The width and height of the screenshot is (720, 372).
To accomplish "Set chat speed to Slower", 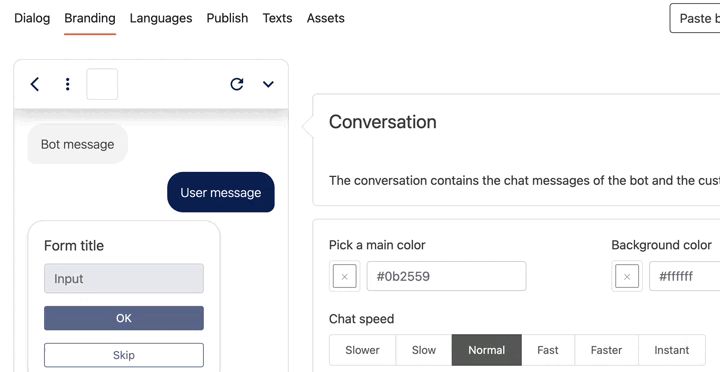I will [x=362, y=350].
